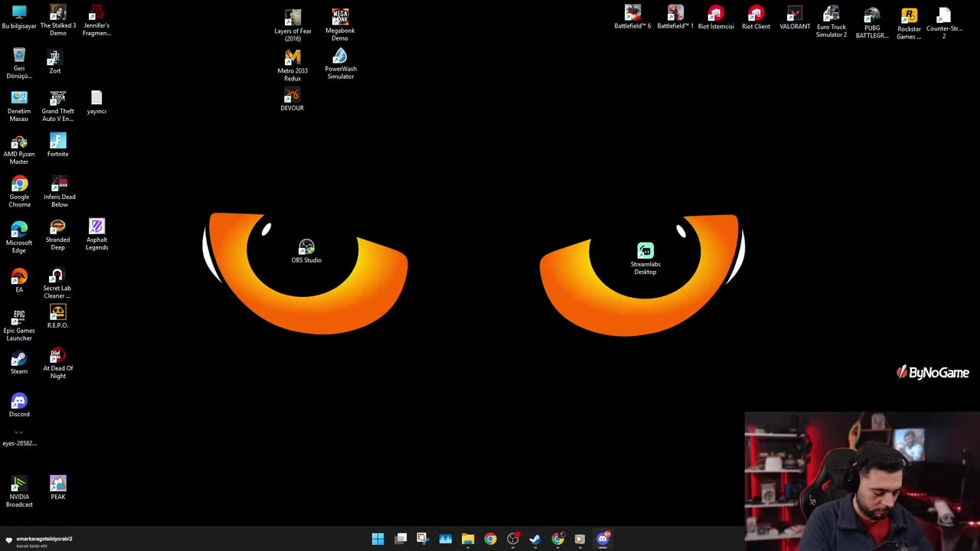Select Battlefield 6 desktop icon
This screenshot has width=980, height=551.
pos(632,18)
